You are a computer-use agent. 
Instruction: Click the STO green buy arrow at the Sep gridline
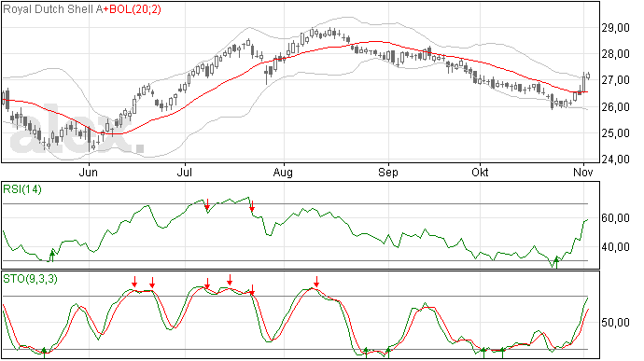click(x=388, y=353)
